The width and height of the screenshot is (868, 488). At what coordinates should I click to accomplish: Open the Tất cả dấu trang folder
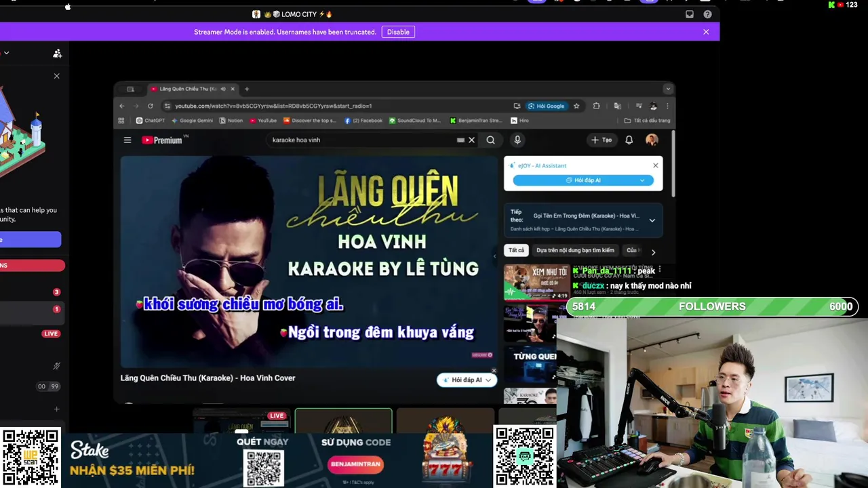click(x=648, y=121)
